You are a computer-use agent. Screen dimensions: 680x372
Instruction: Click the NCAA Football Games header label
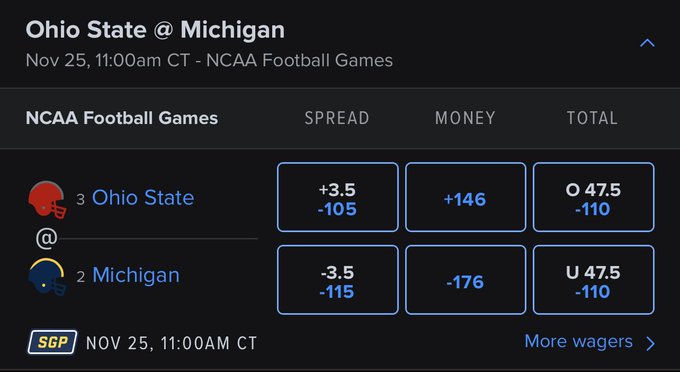(x=122, y=118)
